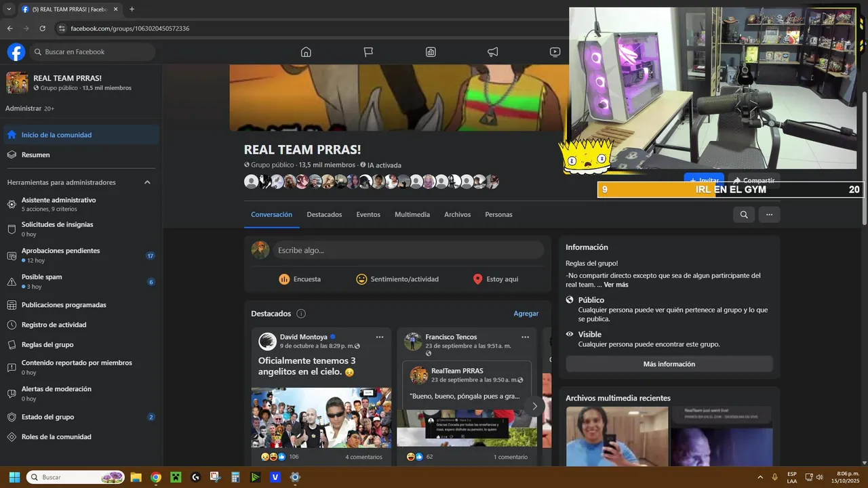Open Solicitudes de insignias
The width and height of the screenshot is (868, 488).
tap(81, 228)
